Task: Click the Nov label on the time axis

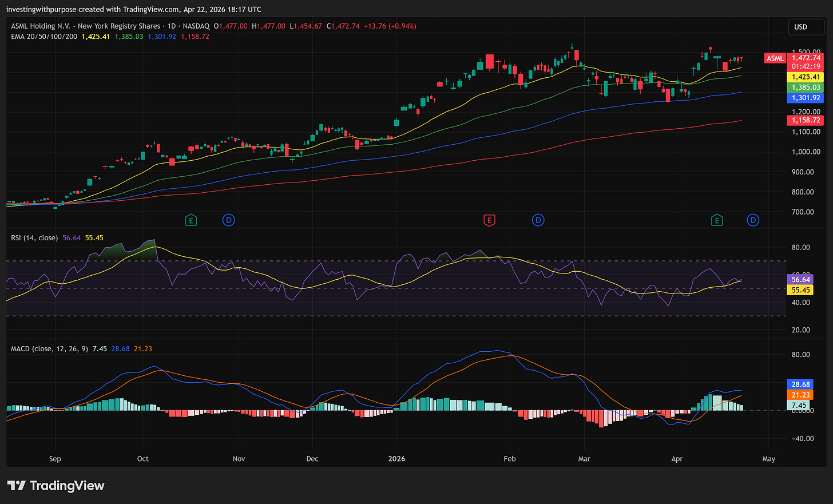Action: click(x=239, y=459)
